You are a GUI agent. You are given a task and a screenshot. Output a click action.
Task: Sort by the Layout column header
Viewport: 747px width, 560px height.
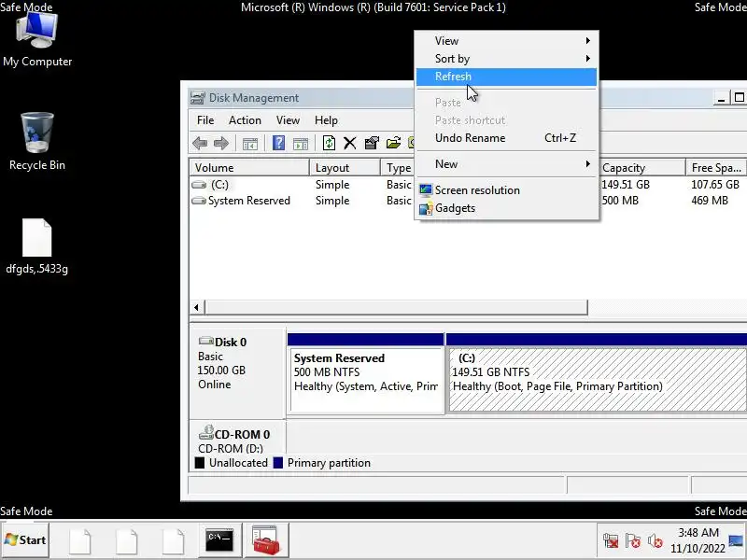[345, 168]
